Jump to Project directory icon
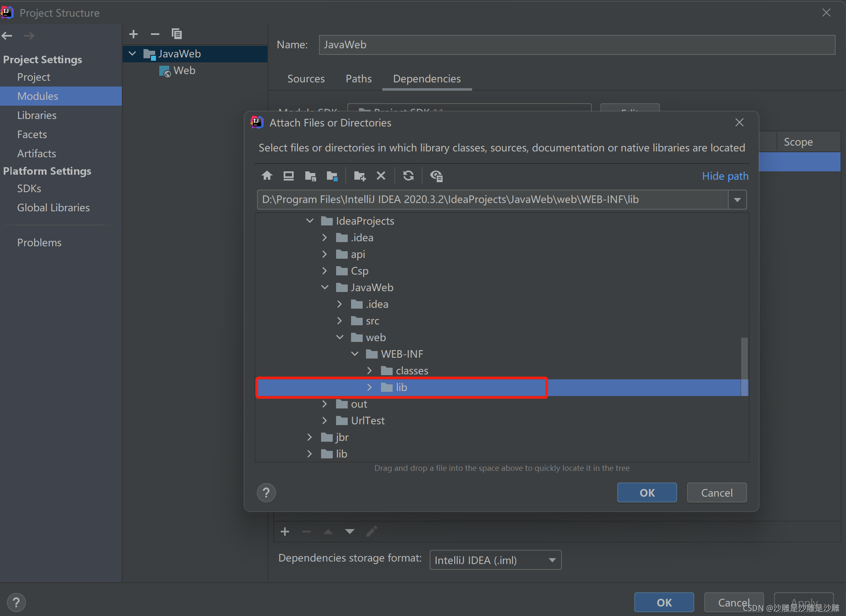 (310, 176)
